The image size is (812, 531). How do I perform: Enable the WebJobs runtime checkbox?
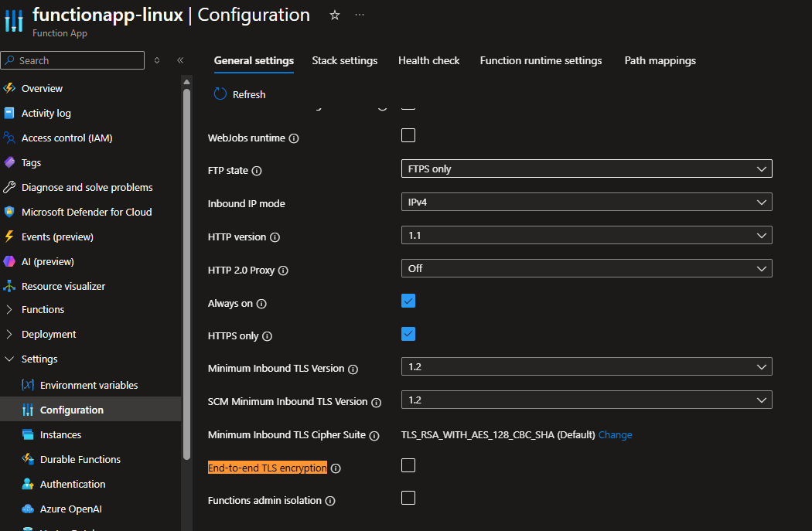point(408,135)
